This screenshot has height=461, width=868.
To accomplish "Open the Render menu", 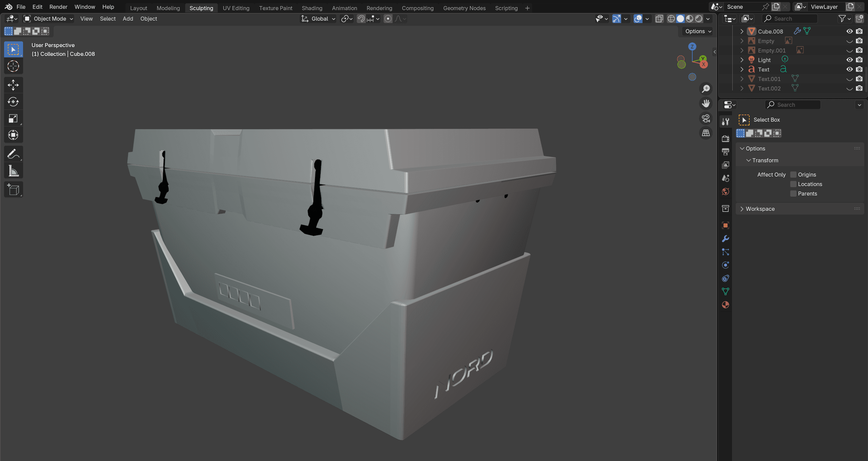I will [58, 7].
